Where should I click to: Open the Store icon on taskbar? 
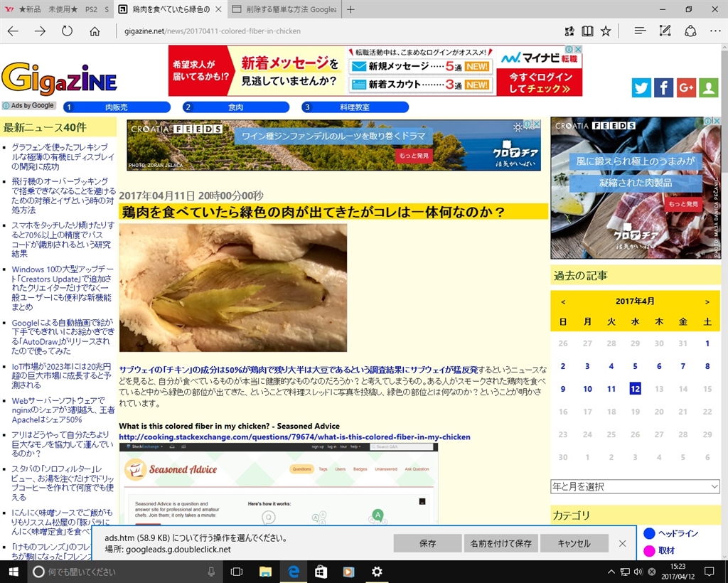click(321, 572)
